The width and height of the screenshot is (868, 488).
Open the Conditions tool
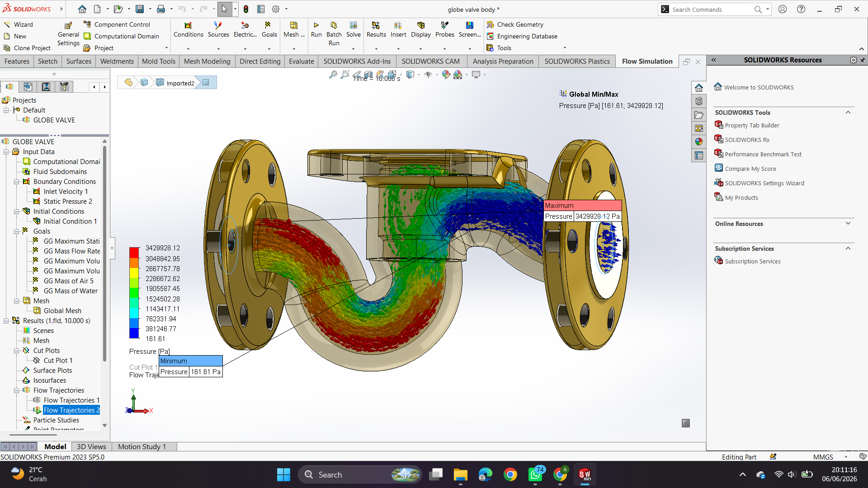(188, 29)
